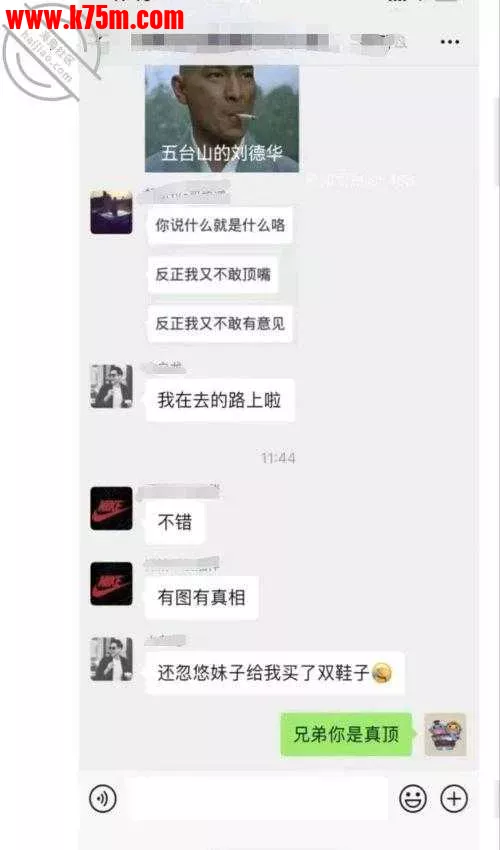This screenshot has height=850, width=500.
Task: Open the emoji sticker picker
Action: point(413,799)
